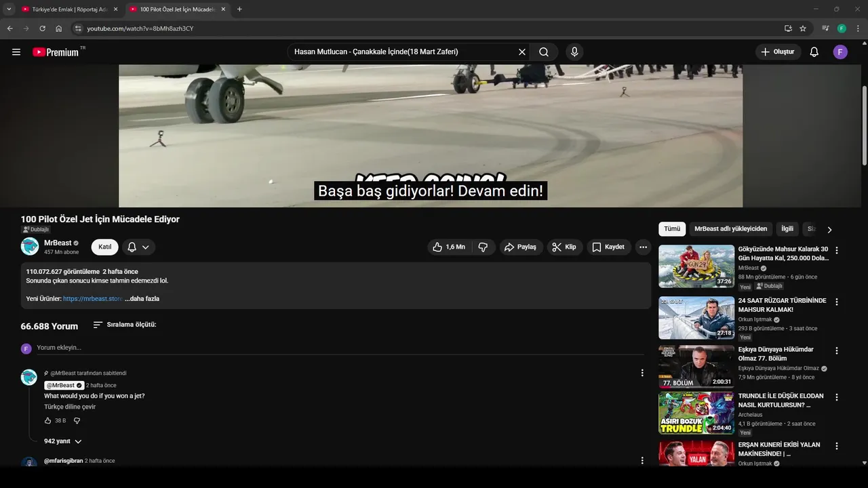Save video with Kaydet button
868x488 pixels.
(609, 247)
